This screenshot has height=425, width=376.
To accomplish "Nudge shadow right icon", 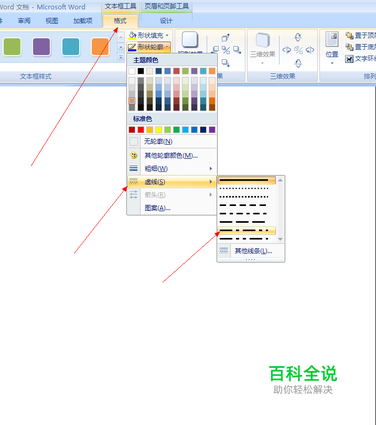I will click(x=237, y=50).
